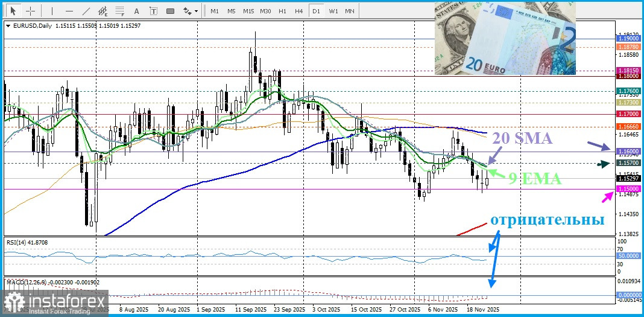Click the 1.17600 teal level label
The image size is (644, 317).
click(x=628, y=91)
